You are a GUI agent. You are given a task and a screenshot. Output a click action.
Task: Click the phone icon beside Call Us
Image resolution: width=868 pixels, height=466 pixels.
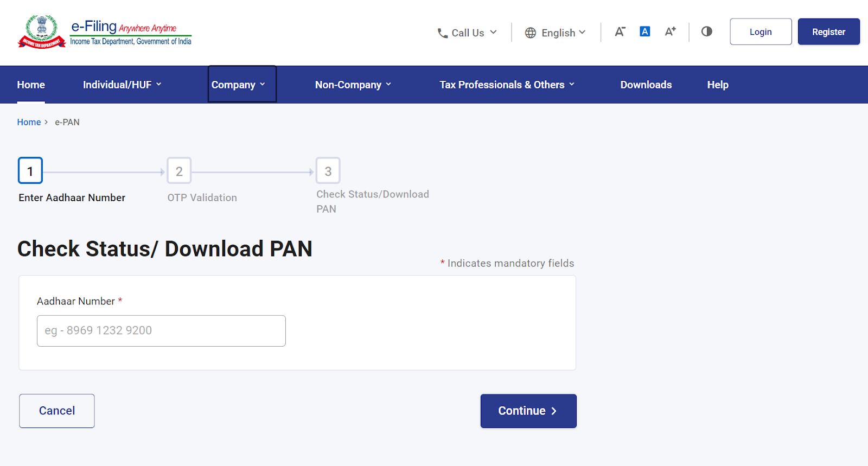point(443,33)
